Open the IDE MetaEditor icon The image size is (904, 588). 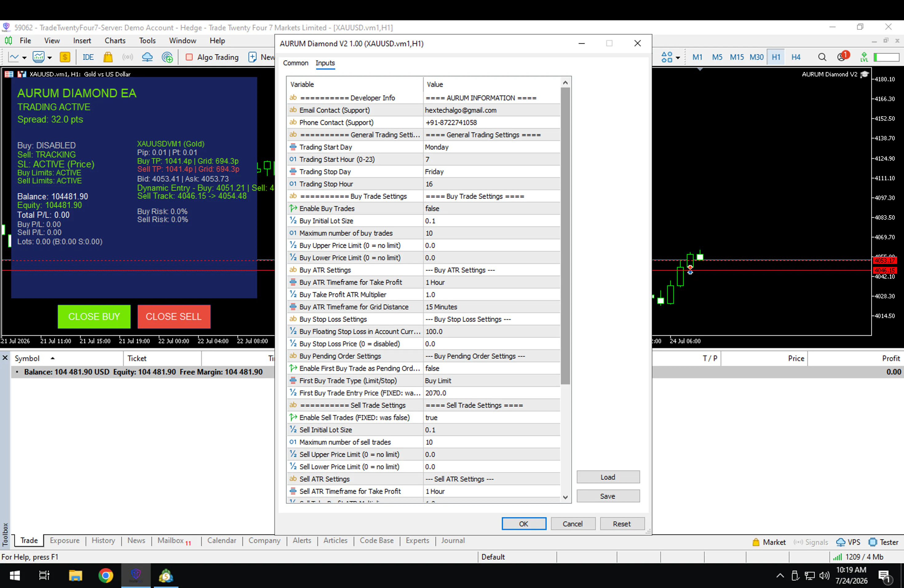click(x=88, y=58)
